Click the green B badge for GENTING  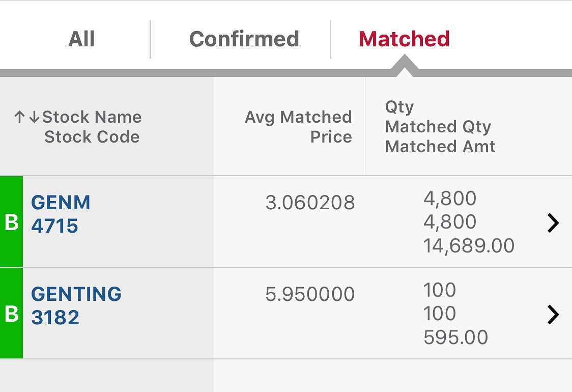tap(11, 314)
